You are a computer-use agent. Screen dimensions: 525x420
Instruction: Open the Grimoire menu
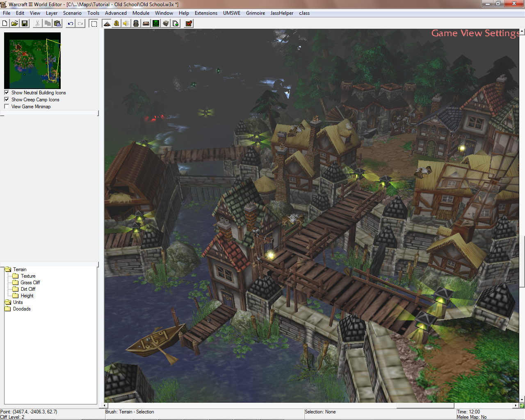(256, 13)
